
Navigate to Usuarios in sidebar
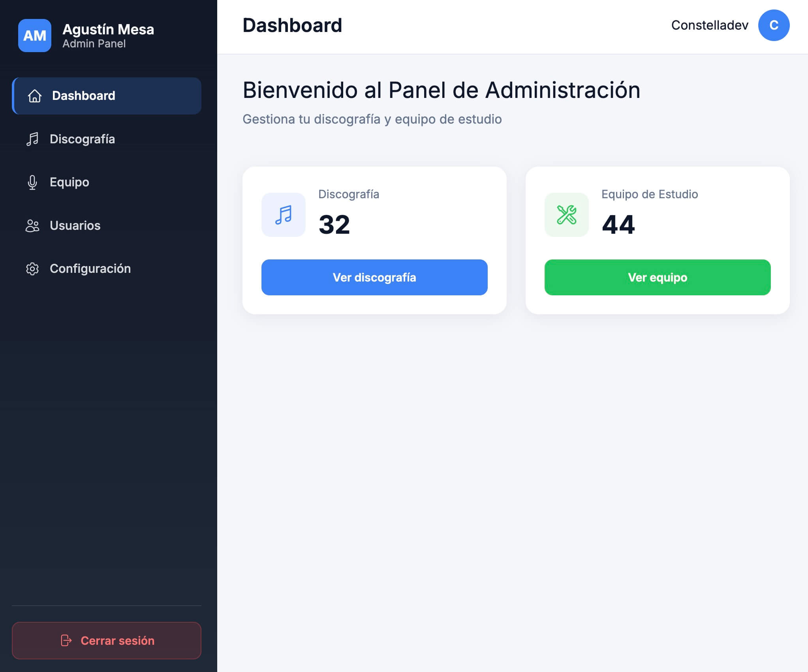[x=75, y=225]
